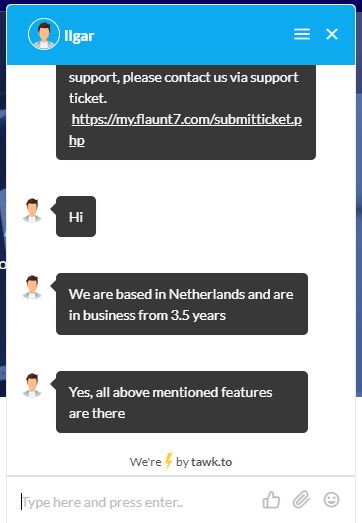Open the emoji picker smiley icon
The width and height of the screenshot is (362, 523).
tap(331, 500)
